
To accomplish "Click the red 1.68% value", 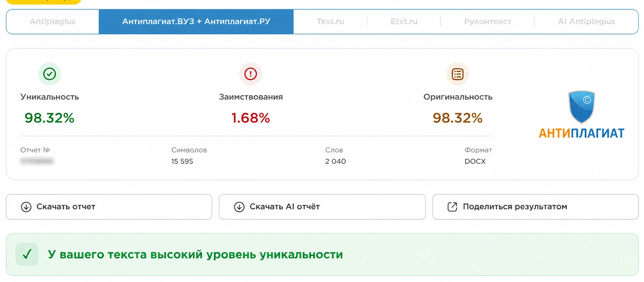I will 251,118.
